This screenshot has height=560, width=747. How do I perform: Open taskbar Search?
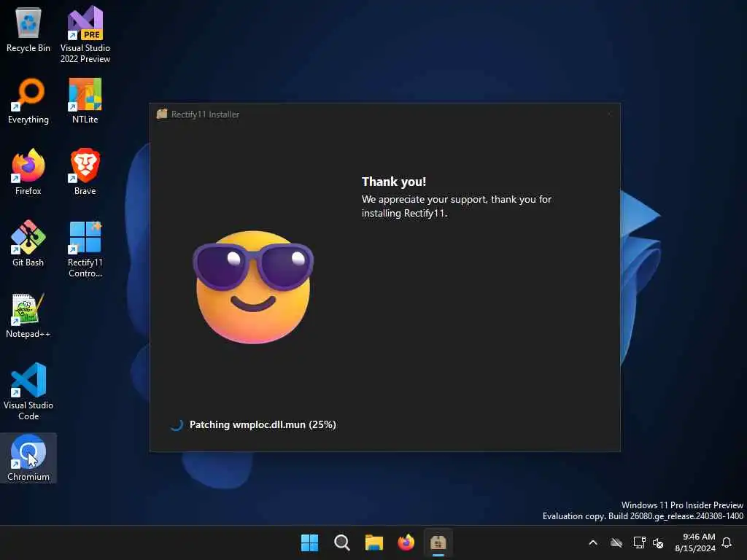click(342, 542)
